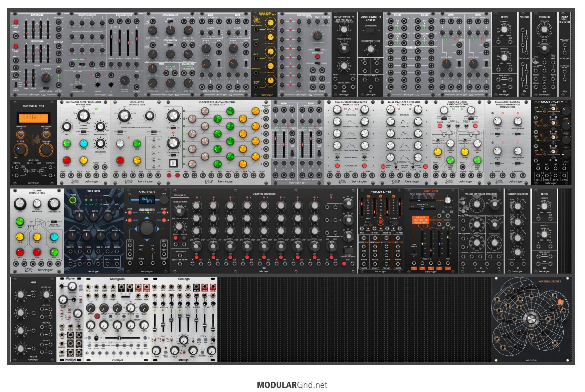Click the TEXTURE knob on Skies
Viewport: 585px width, 392px height.
(x=101, y=237)
